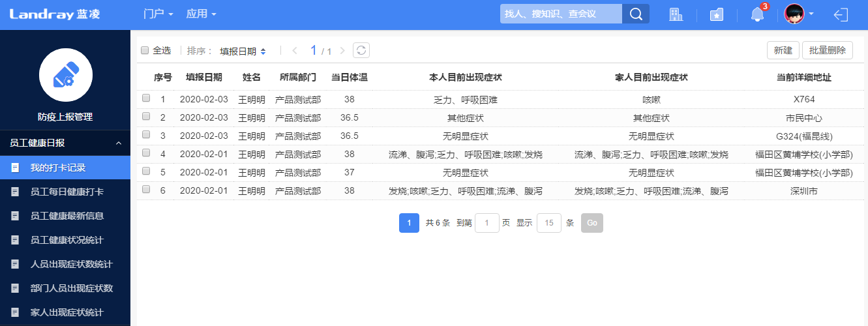Check the checkbox for row 2
The image size is (868, 326).
(146, 116)
